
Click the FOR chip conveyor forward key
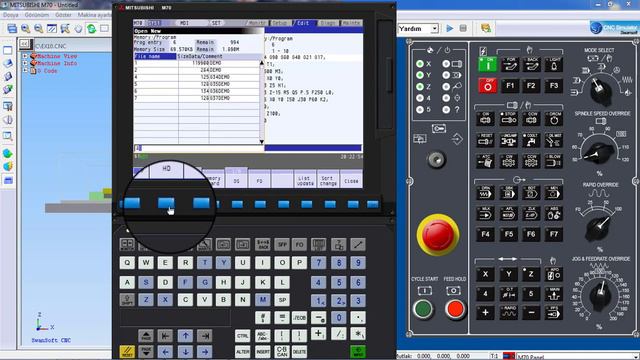(x=510, y=64)
